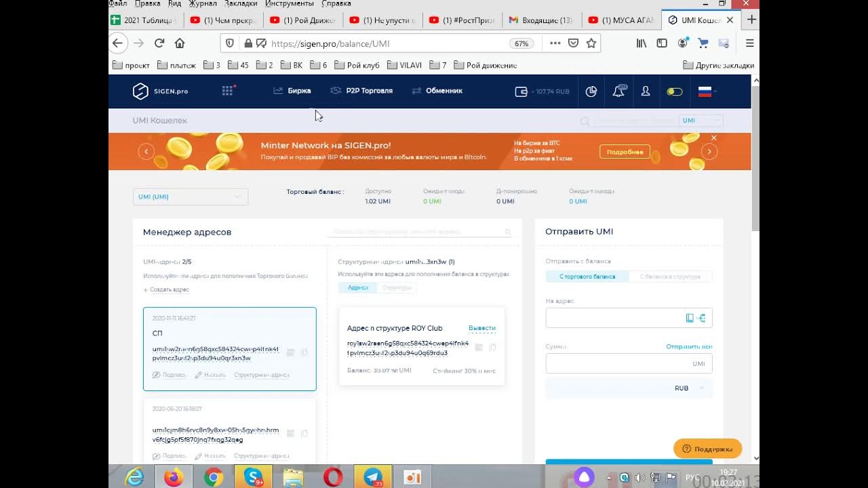868x488 pixels.
Task: Click Назвать under the 2020-06-20 address
Action: pos(210,456)
